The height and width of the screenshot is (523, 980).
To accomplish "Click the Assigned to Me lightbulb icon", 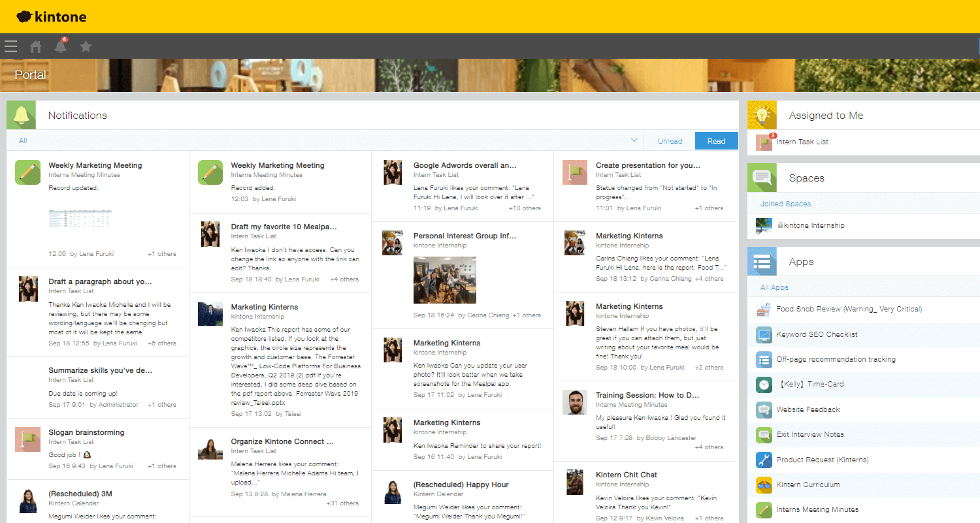I will pyautogui.click(x=762, y=115).
